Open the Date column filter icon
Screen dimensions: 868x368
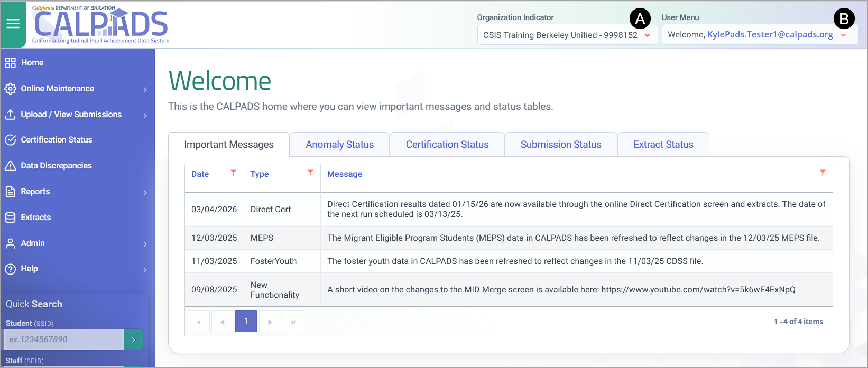tap(234, 173)
